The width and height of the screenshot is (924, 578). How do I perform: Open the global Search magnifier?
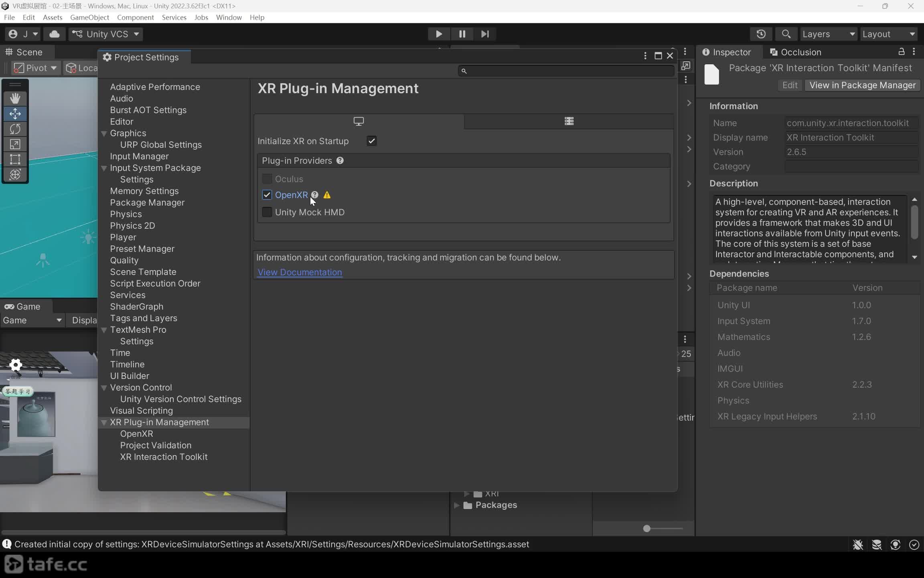786,34
